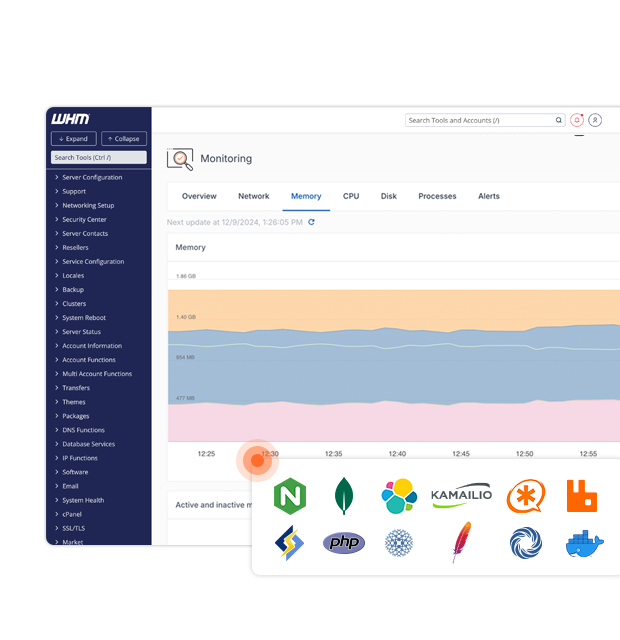Image resolution: width=620 pixels, height=640 pixels.
Task: Open the user account icon
Action: (595, 120)
